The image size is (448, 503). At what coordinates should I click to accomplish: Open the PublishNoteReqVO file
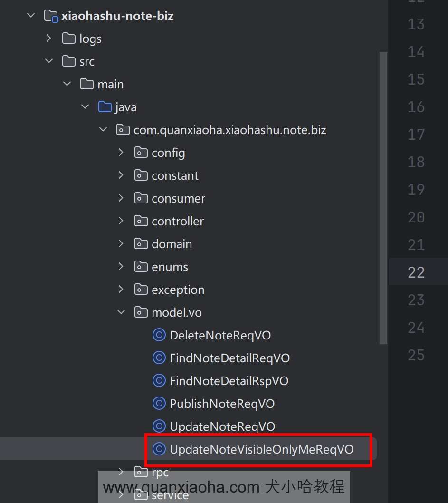(222, 404)
